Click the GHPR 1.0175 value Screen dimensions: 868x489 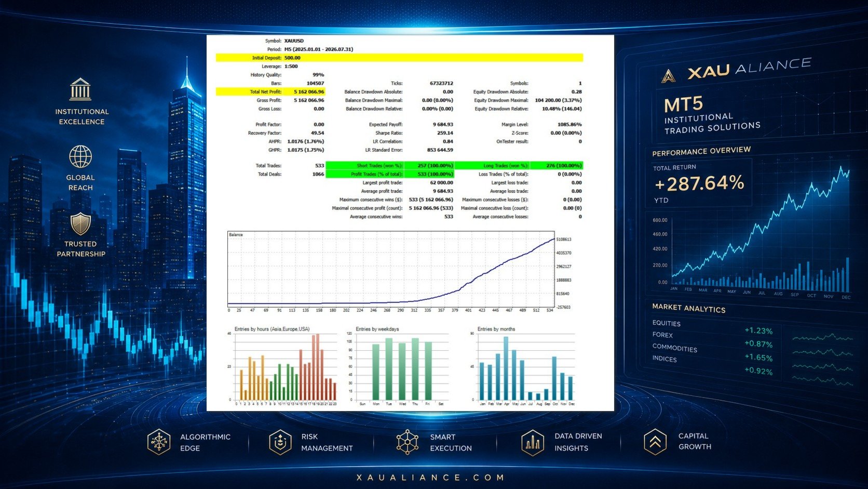pos(305,150)
